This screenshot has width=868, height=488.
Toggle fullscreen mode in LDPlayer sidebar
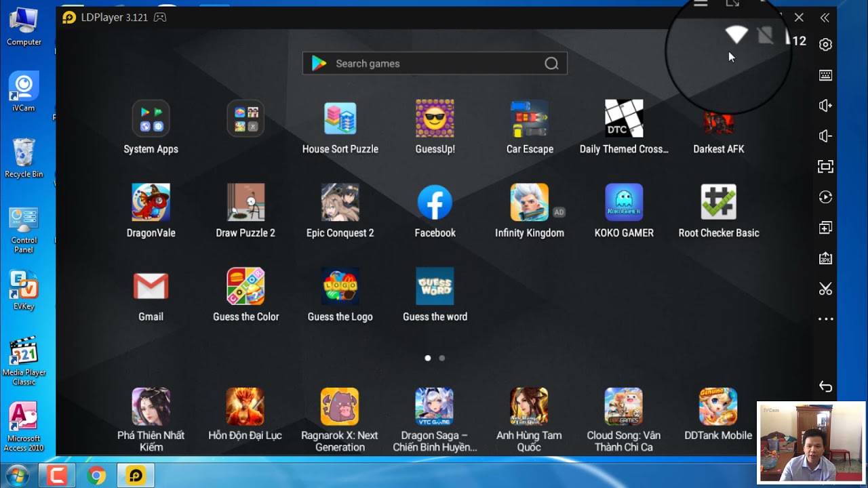click(x=825, y=167)
